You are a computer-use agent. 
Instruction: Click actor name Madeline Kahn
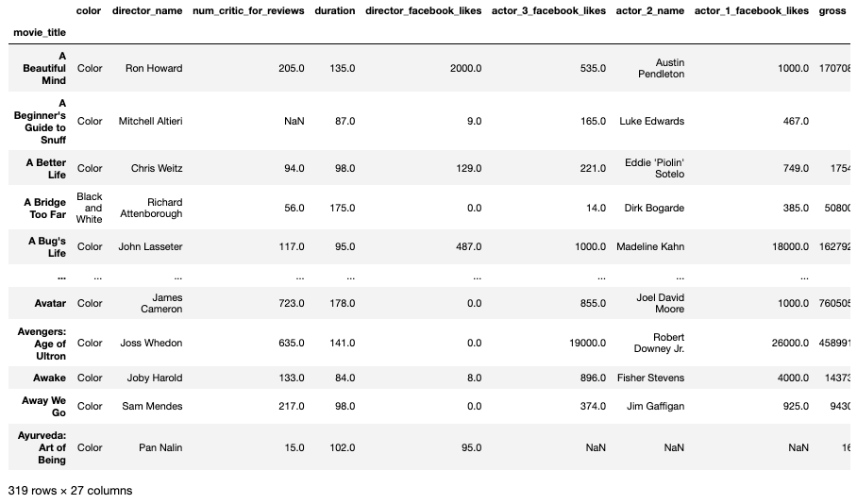pos(650,246)
